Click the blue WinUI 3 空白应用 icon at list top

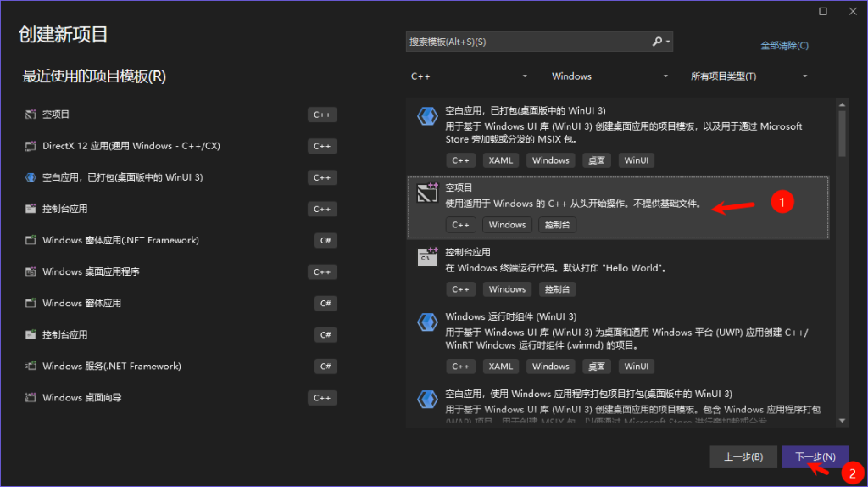(427, 117)
